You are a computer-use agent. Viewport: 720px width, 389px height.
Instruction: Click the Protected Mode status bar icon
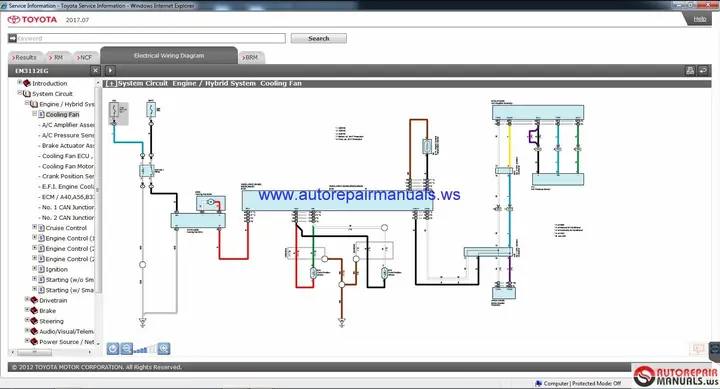538,383
